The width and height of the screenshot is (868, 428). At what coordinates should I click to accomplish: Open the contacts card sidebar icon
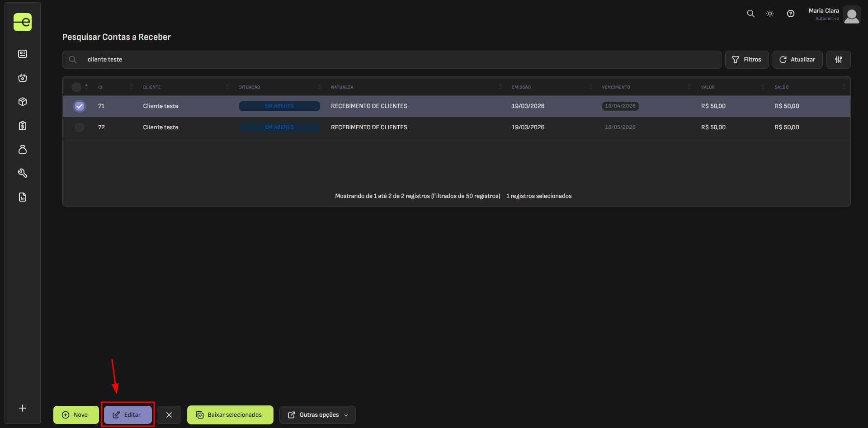tap(23, 54)
